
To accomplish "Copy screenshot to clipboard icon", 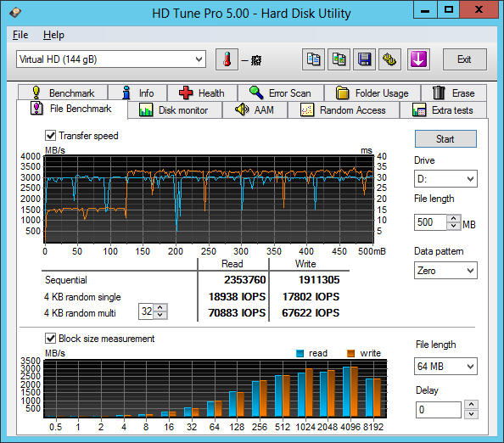I will pyautogui.click(x=339, y=59).
